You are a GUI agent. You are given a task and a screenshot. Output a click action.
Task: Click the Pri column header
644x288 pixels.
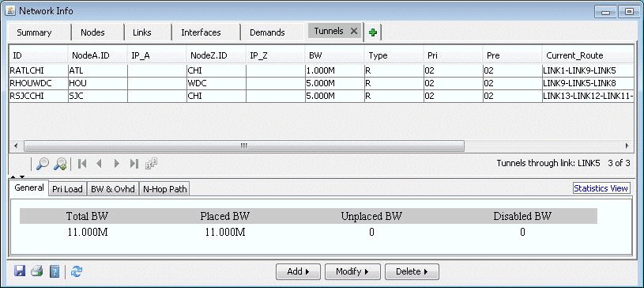(x=453, y=55)
